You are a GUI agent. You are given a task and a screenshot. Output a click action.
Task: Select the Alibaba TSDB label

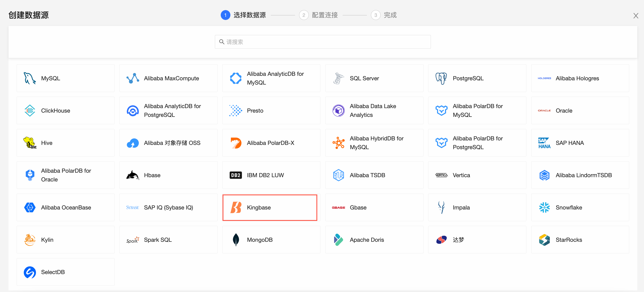coord(367,175)
